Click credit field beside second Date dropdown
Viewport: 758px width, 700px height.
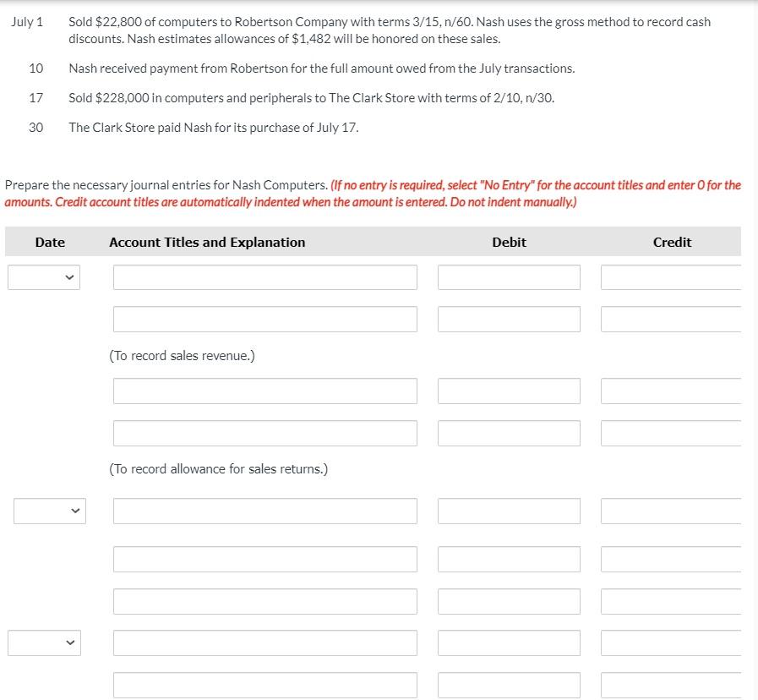point(671,511)
